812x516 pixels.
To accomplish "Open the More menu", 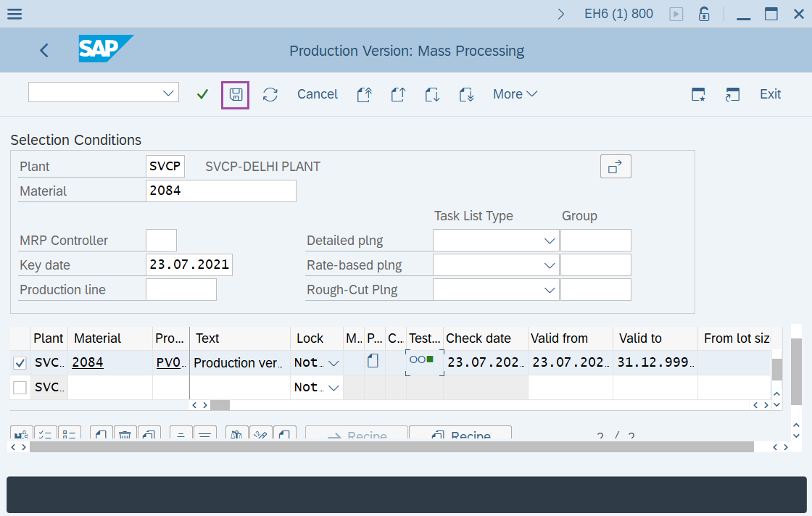I will [x=515, y=93].
